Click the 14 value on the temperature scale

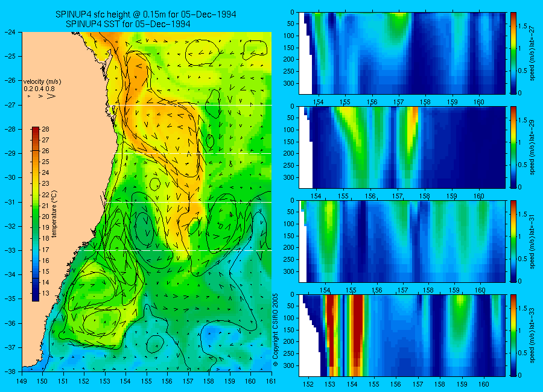pyautogui.click(x=45, y=282)
